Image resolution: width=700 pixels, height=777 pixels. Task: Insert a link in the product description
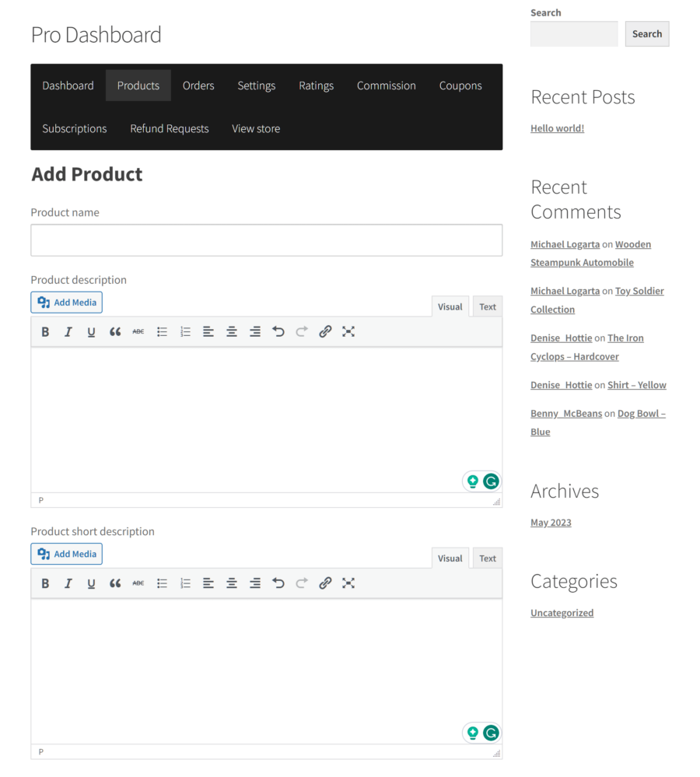[x=325, y=331]
